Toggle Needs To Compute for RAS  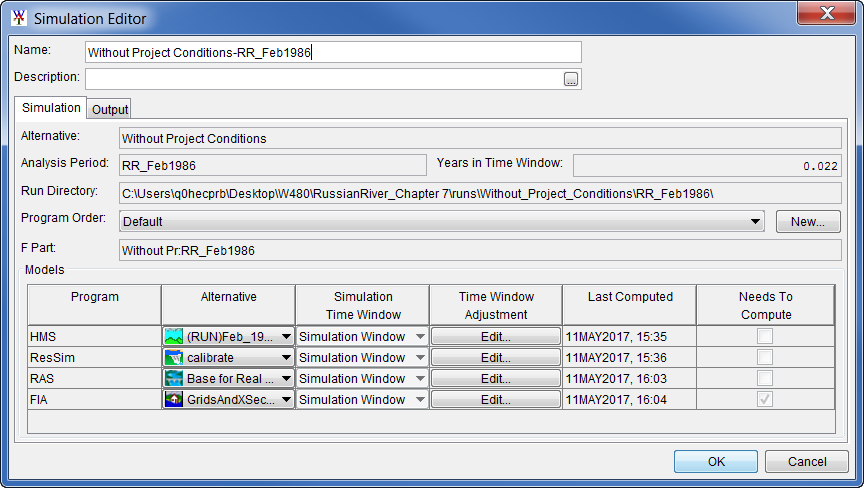(x=765, y=378)
